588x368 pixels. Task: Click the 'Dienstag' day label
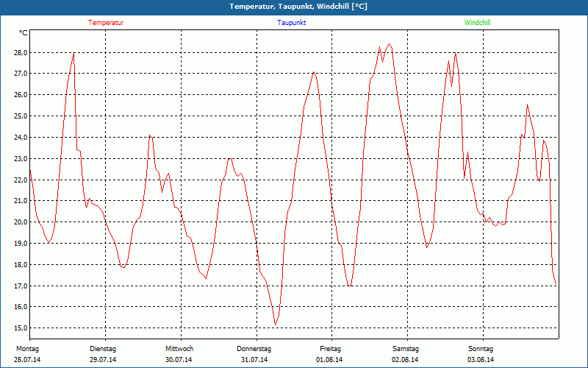pyautogui.click(x=103, y=349)
